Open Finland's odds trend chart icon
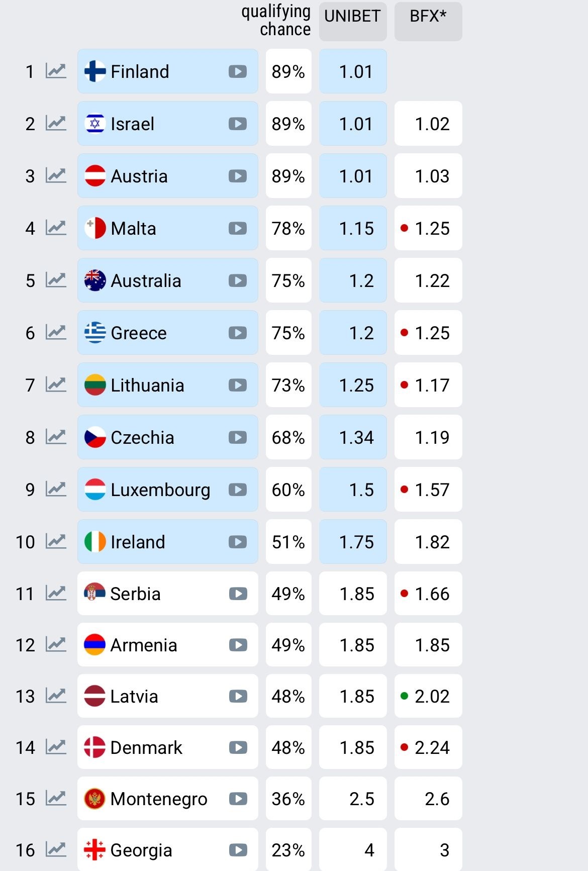Screen dimensions: 588x871 tap(56, 71)
